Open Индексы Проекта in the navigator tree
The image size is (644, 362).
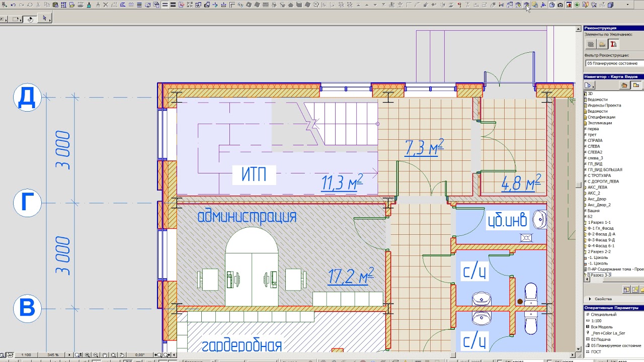[604, 106]
